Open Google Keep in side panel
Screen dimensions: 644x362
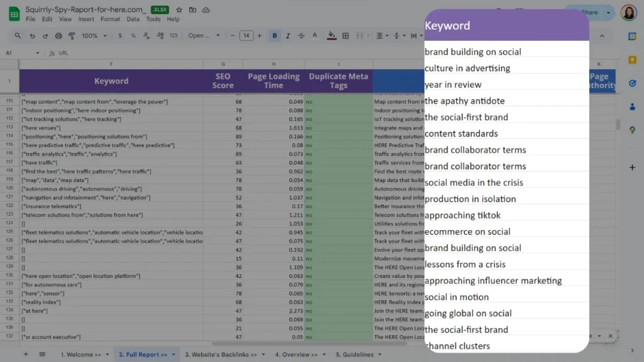pyautogui.click(x=632, y=60)
